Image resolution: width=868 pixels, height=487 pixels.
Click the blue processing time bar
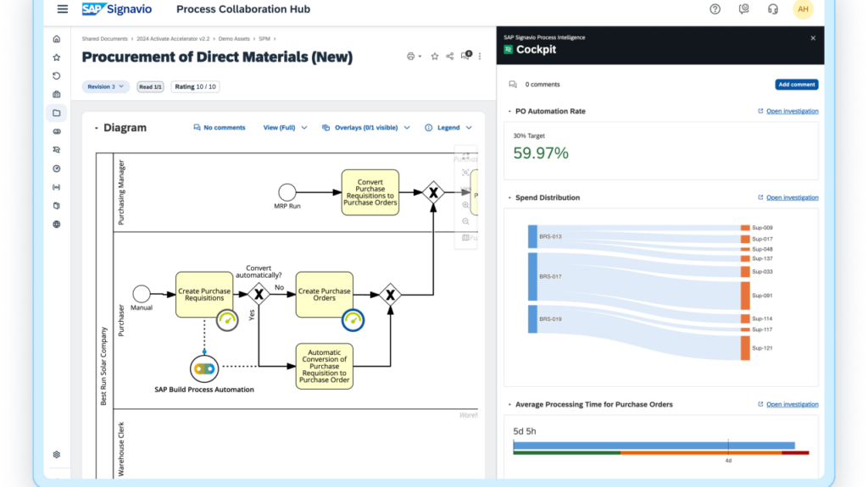(654, 445)
